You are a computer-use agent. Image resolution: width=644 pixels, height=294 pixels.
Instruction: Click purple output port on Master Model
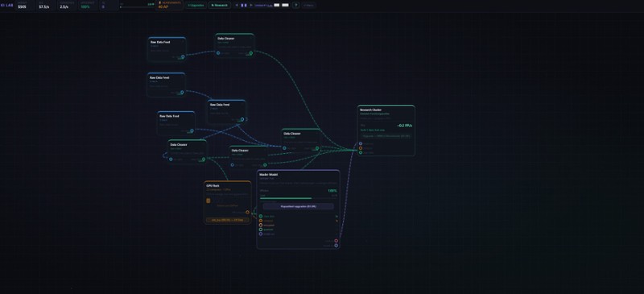point(336,246)
